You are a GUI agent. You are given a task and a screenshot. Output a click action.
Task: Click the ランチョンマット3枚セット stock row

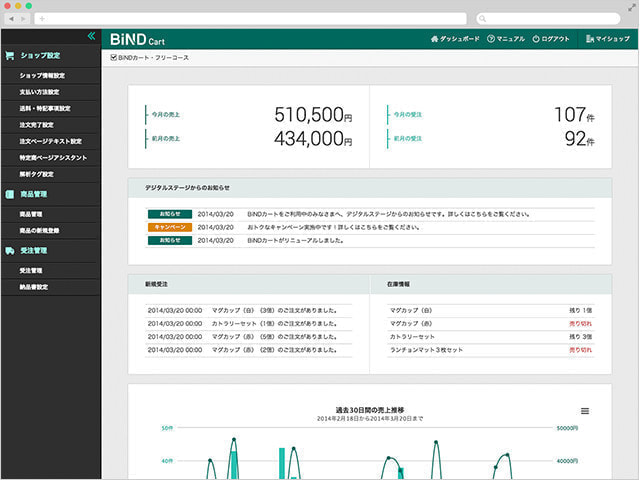click(490, 351)
